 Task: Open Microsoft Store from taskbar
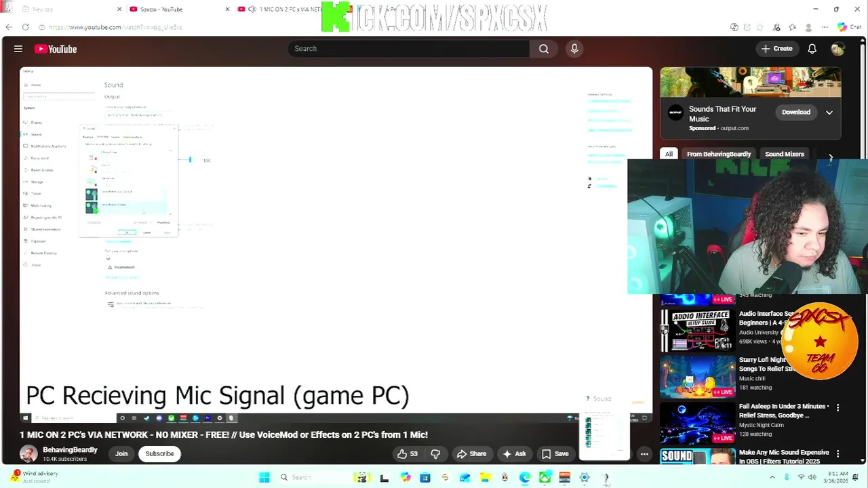[425, 478]
